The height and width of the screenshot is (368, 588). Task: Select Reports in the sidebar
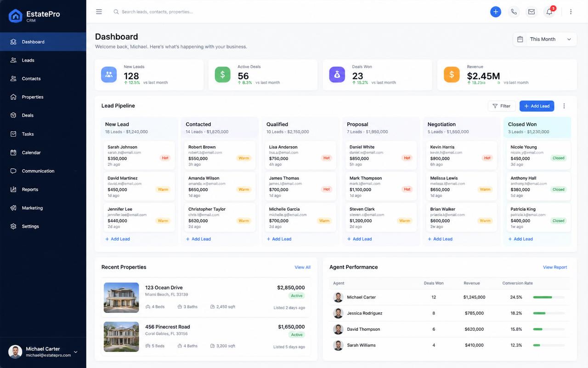pos(43,190)
